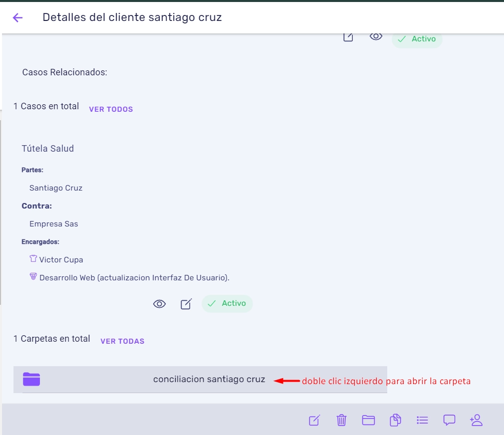Click the eye icon beside the top Activo badge
The height and width of the screenshot is (435, 504).
376,36
